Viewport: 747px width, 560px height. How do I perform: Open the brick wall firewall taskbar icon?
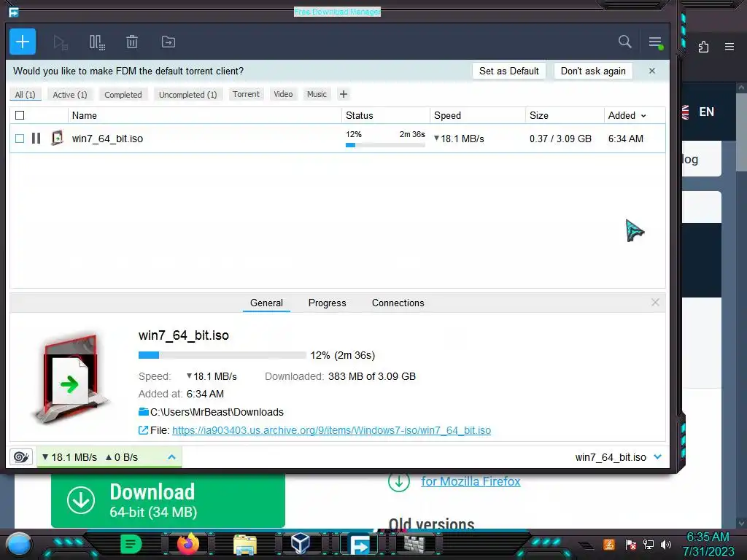pos(414,544)
